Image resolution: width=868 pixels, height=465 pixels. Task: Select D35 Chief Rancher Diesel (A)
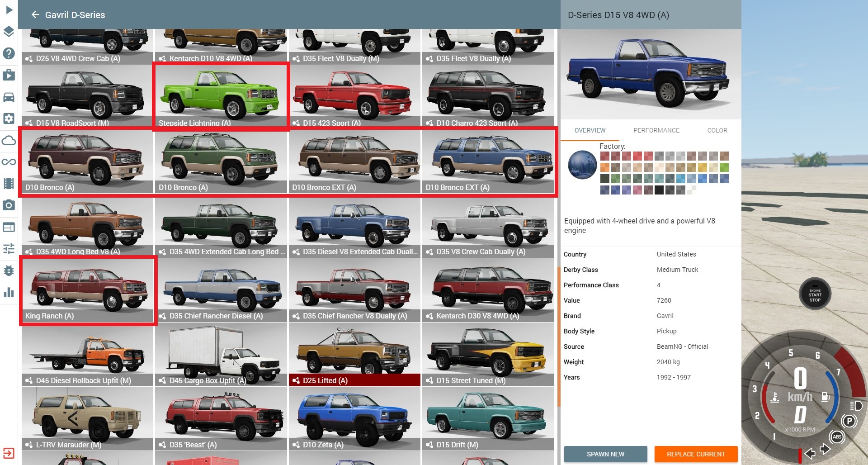221,289
